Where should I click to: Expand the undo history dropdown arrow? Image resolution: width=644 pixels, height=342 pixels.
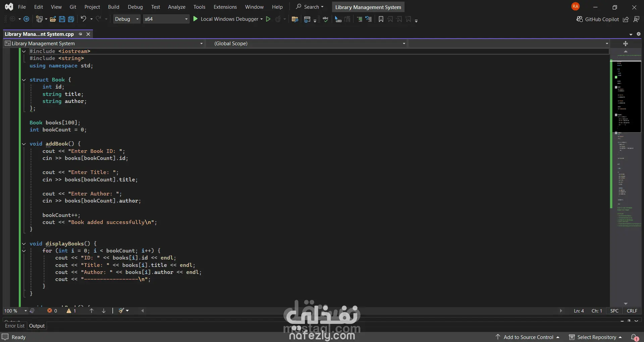click(91, 19)
